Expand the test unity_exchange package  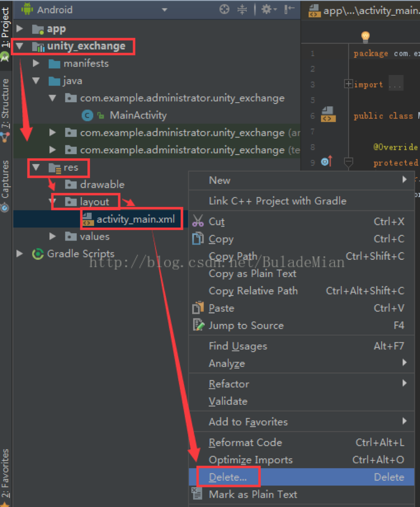(52, 150)
